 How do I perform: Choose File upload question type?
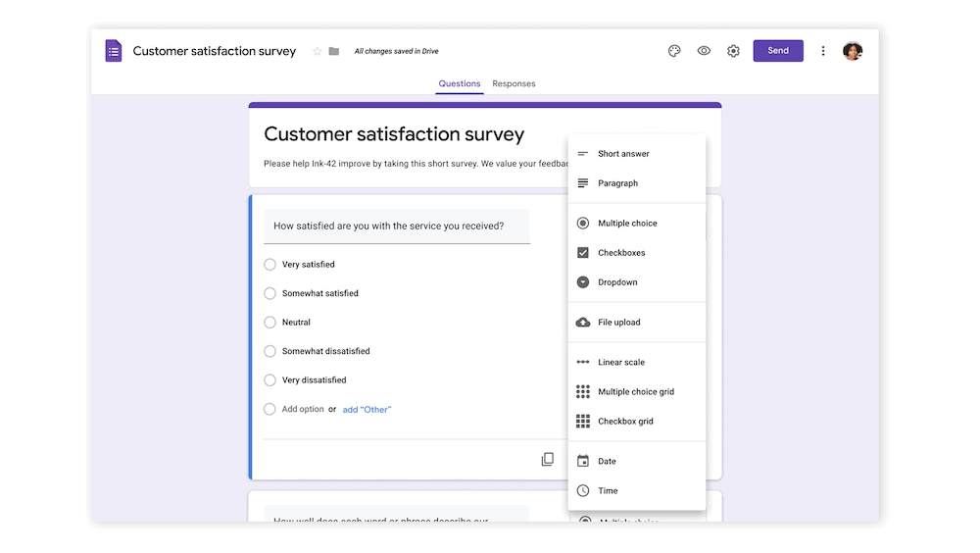point(637,322)
